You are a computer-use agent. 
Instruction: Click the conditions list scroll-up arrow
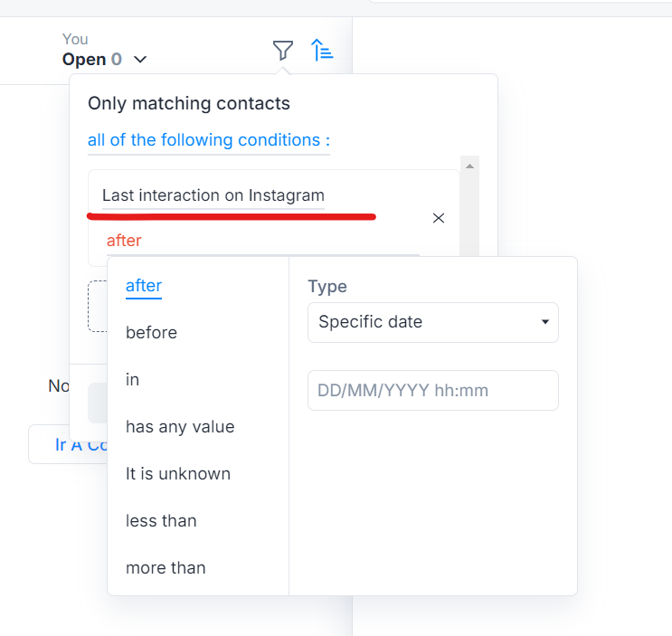(469, 166)
